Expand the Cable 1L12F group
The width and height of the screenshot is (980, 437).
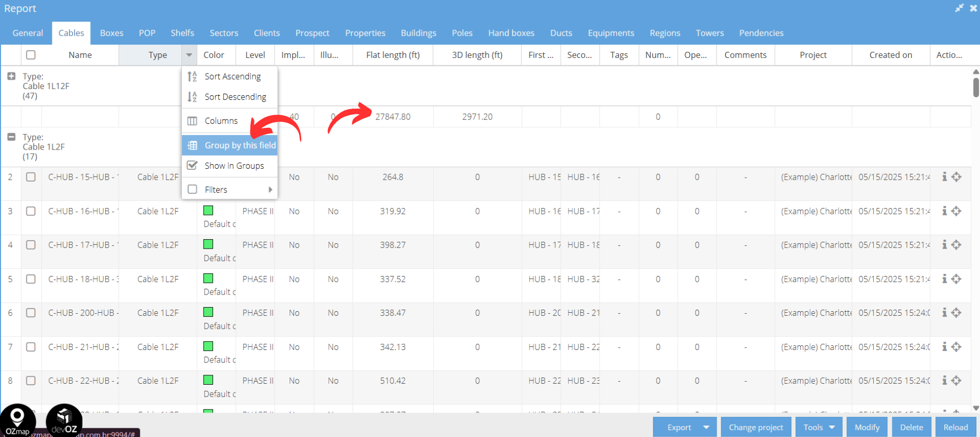click(x=11, y=76)
